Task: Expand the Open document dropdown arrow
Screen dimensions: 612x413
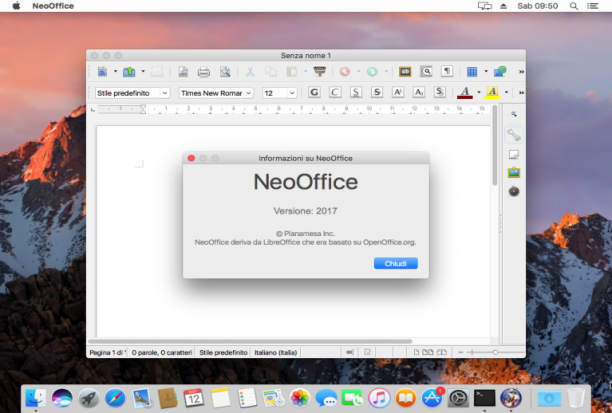Action: pos(143,71)
